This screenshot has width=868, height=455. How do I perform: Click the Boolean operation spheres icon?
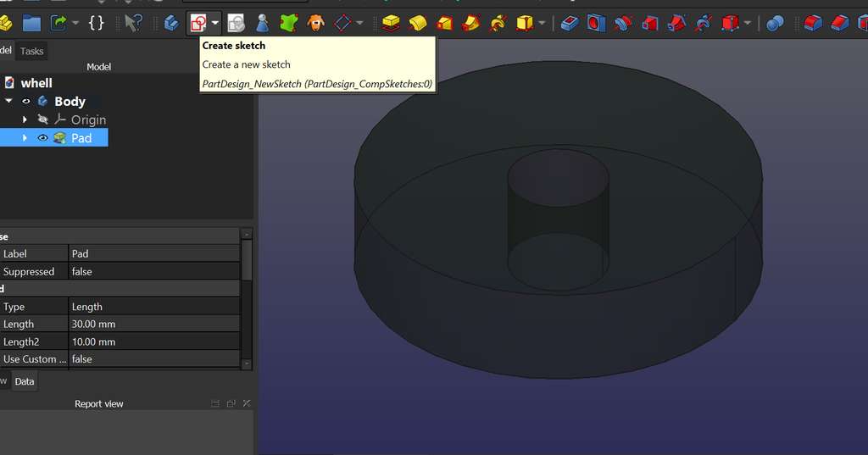[775, 23]
